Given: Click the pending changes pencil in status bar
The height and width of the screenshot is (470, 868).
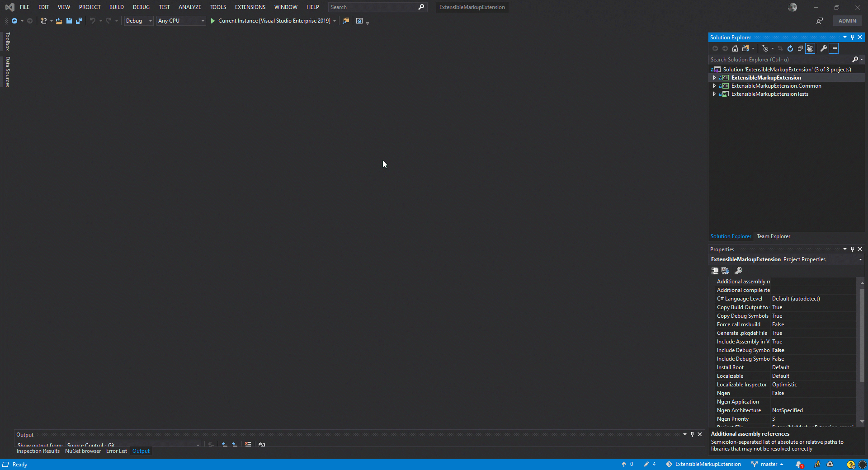Looking at the screenshot, I should click(x=646, y=464).
